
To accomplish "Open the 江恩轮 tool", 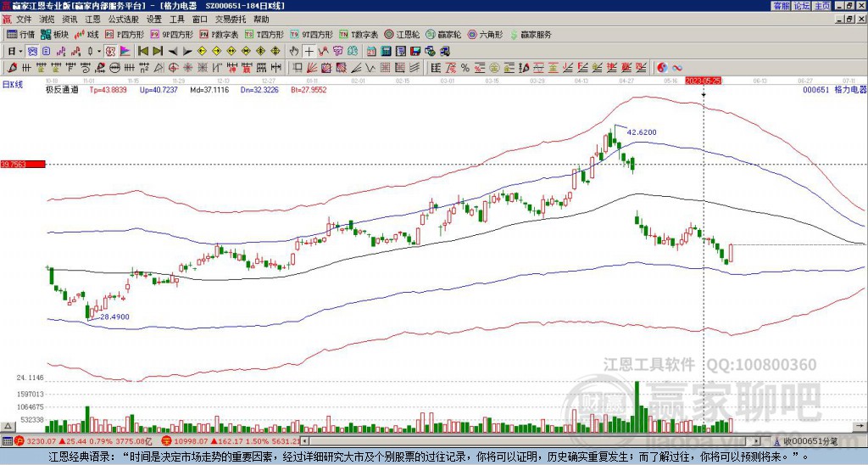I will (x=403, y=34).
